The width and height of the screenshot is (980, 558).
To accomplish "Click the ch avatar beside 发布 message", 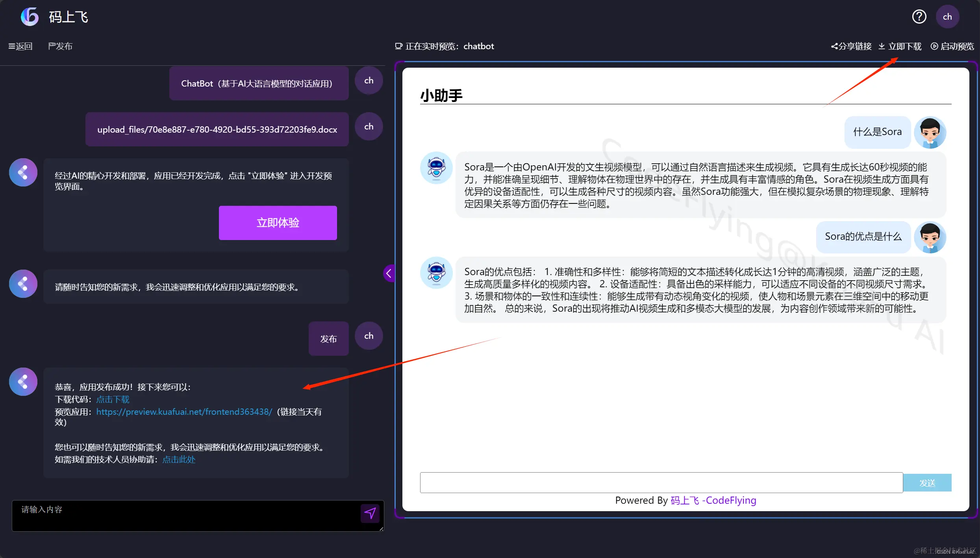I will 369,336.
